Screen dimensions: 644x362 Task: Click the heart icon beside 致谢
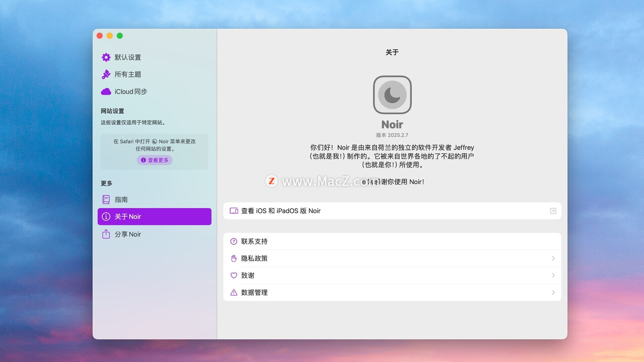(234, 276)
